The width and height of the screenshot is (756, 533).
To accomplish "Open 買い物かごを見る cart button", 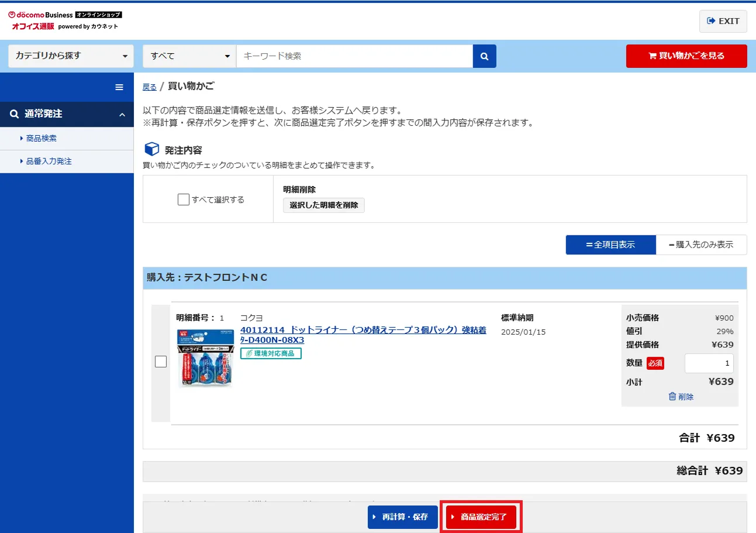I will point(686,56).
